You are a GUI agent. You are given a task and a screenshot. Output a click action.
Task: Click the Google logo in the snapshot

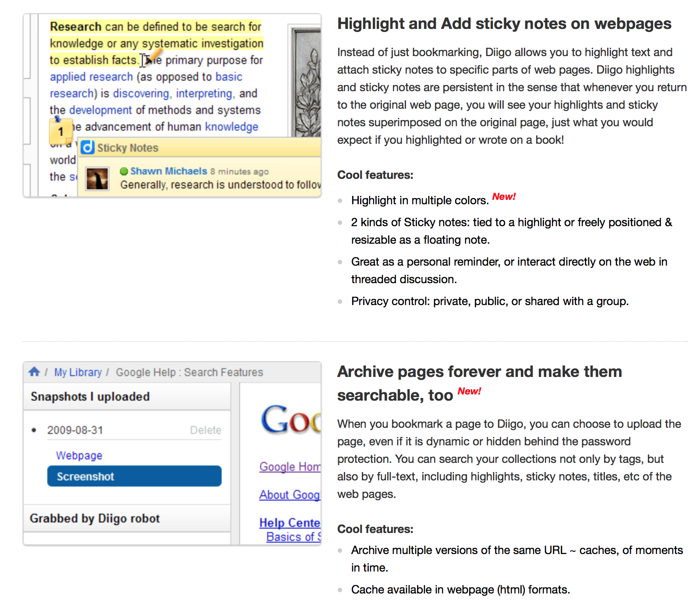point(291,419)
